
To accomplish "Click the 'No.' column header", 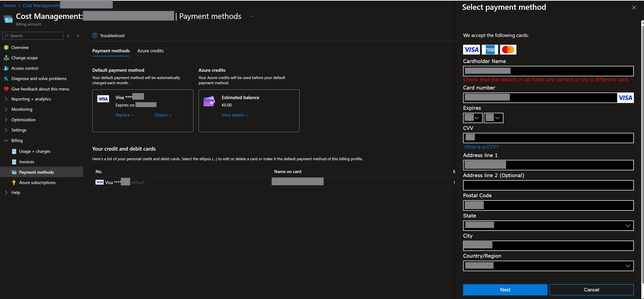I will (99, 172).
